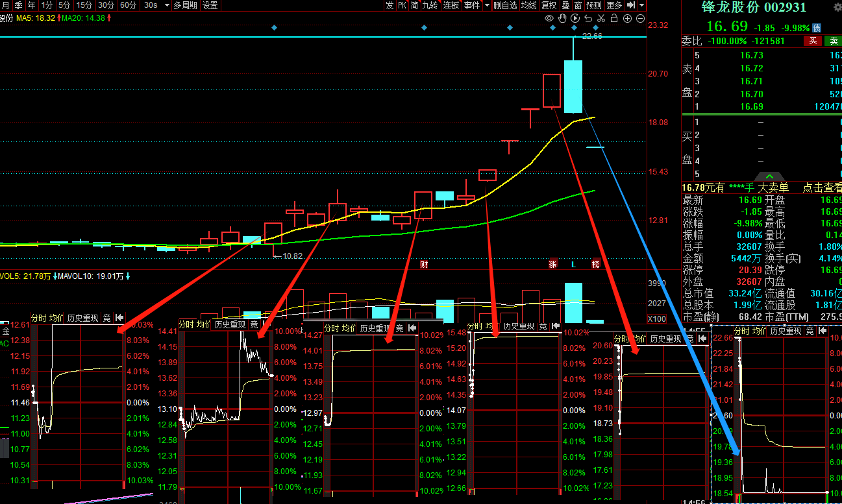Click the green 卖 sell button
The height and width of the screenshot is (504, 842).
click(832, 41)
